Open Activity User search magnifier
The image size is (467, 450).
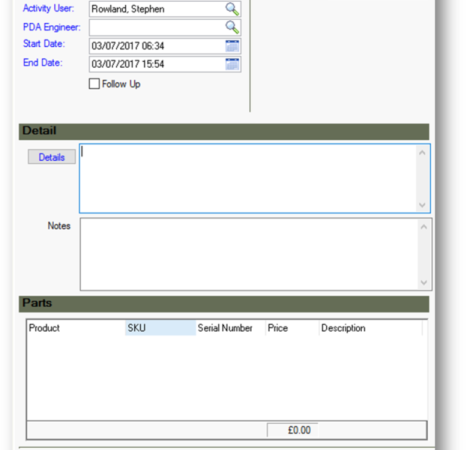coord(232,9)
